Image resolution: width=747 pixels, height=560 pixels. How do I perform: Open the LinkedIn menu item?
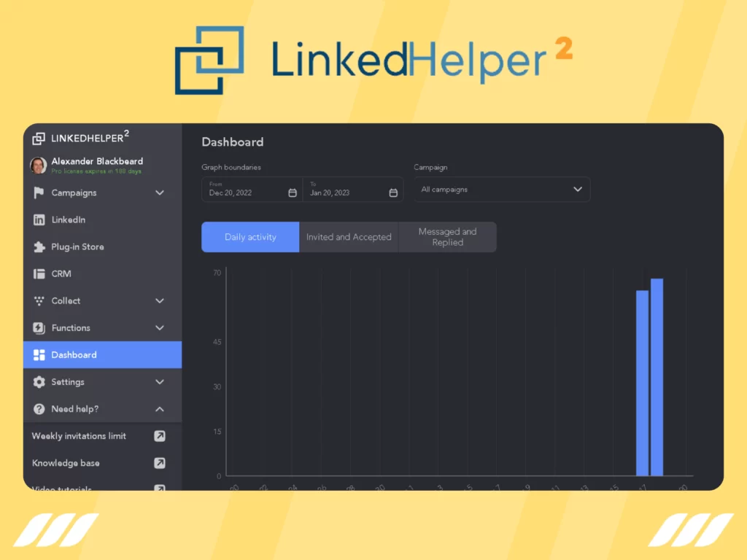pos(102,219)
